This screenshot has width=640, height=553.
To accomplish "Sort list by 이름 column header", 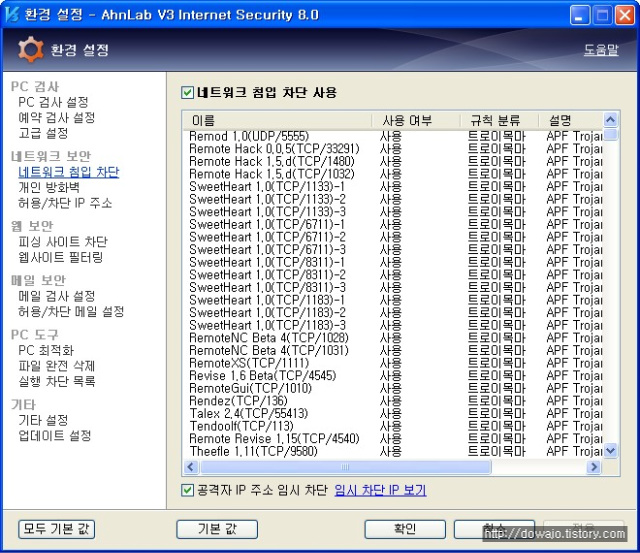I will click(277, 120).
